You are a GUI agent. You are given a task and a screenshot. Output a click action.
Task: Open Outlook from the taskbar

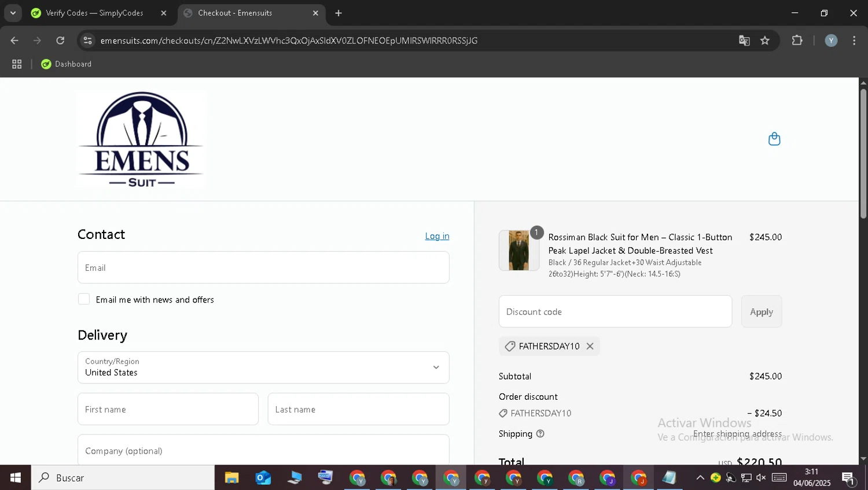(263, 478)
